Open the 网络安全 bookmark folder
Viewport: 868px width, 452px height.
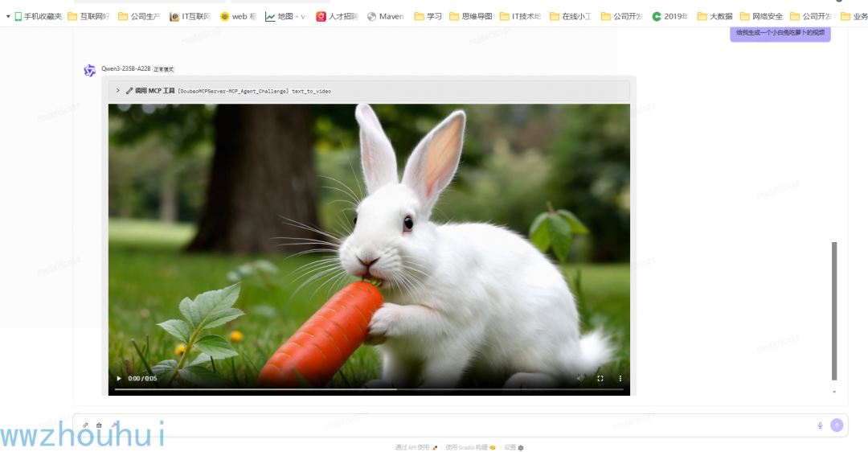point(761,17)
